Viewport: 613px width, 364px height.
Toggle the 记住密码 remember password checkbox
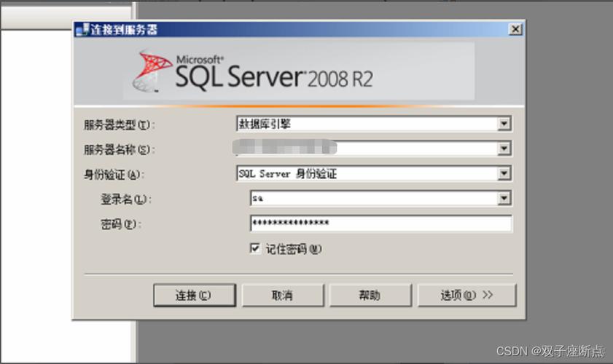coord(255,248)
